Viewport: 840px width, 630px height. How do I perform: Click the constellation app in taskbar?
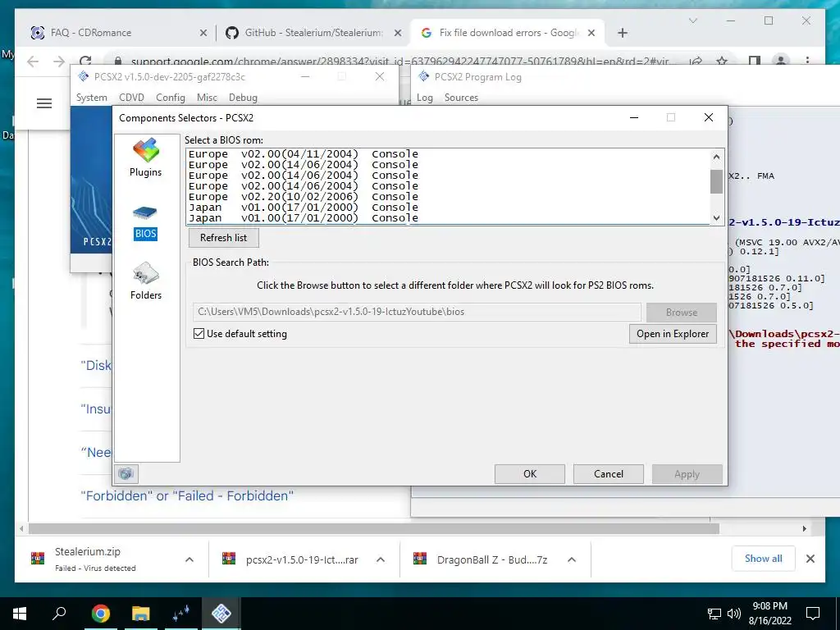coord(181,613)
